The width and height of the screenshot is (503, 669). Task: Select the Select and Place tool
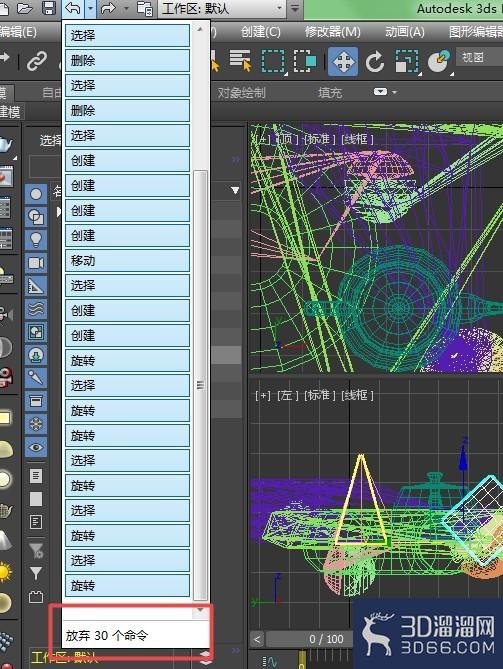pos(439,61)
